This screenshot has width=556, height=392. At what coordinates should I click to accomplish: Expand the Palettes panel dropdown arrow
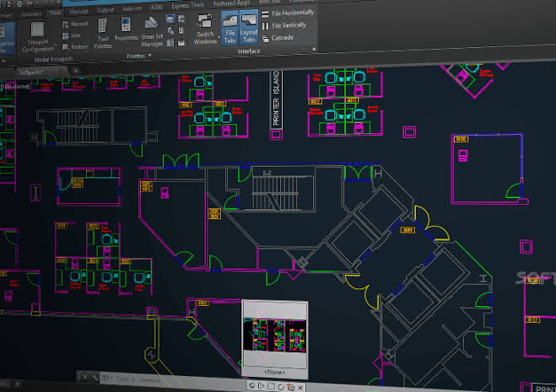(150, 56)
